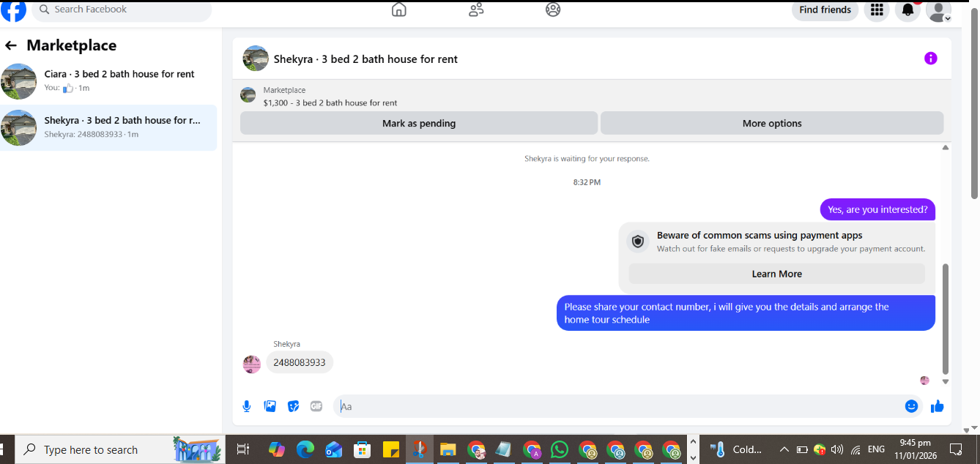The width and height of the screenshot is (980, 464).
Task: Open the notifications bell
Action: coord(908,10)
